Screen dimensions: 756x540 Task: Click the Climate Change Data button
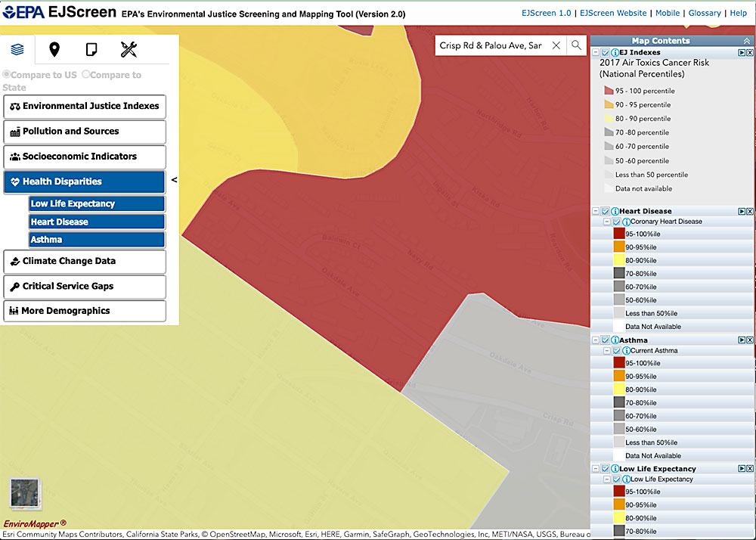(84, 262)
